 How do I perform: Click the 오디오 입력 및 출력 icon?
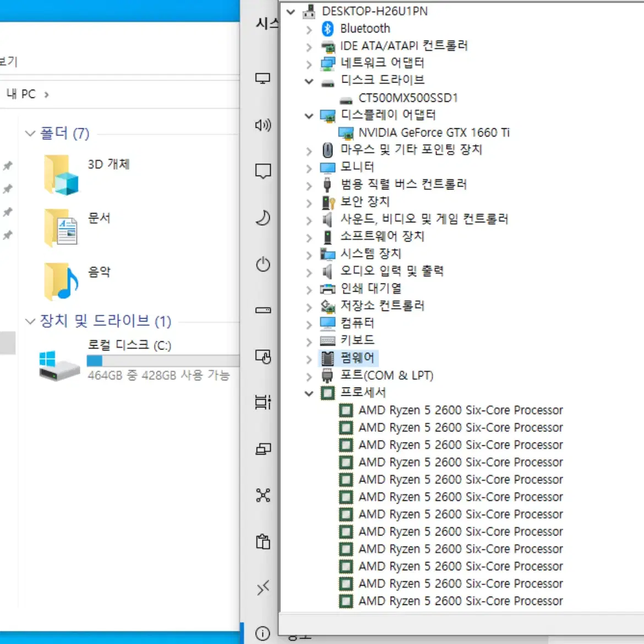pos(328,271)
